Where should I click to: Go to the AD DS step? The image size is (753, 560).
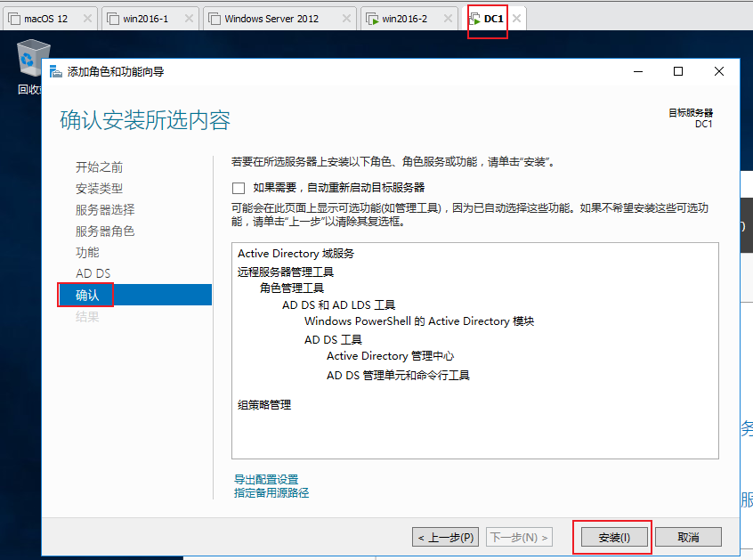93,273
